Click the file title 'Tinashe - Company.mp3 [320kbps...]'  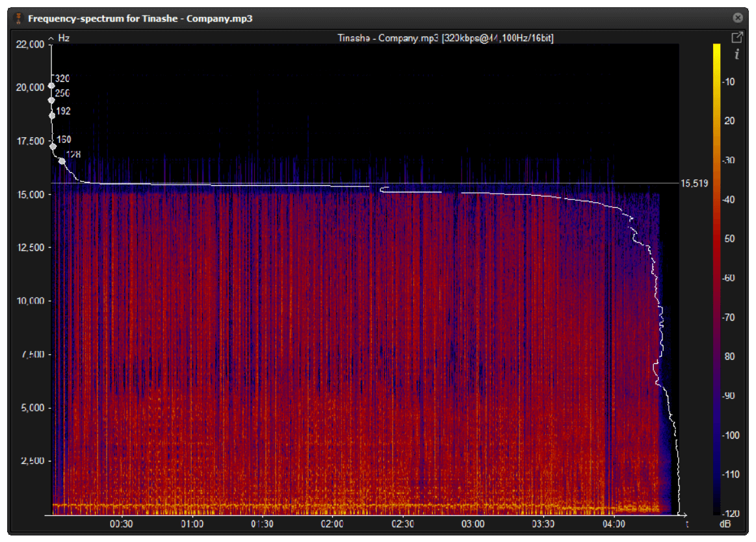coord(445,38)
